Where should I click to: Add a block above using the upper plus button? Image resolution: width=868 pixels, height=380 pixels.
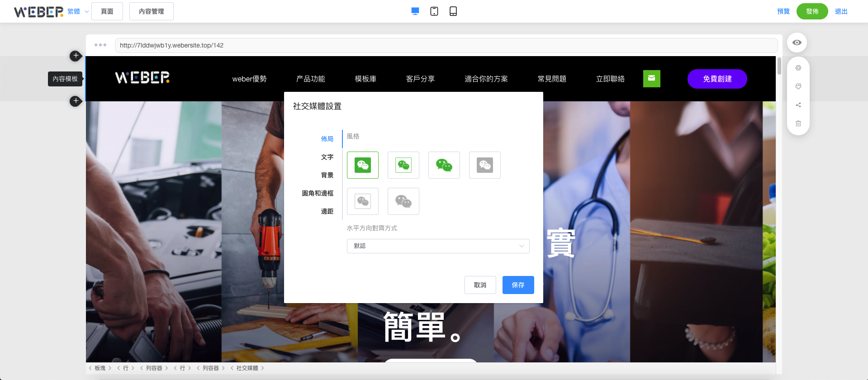(x=76, y=56)
